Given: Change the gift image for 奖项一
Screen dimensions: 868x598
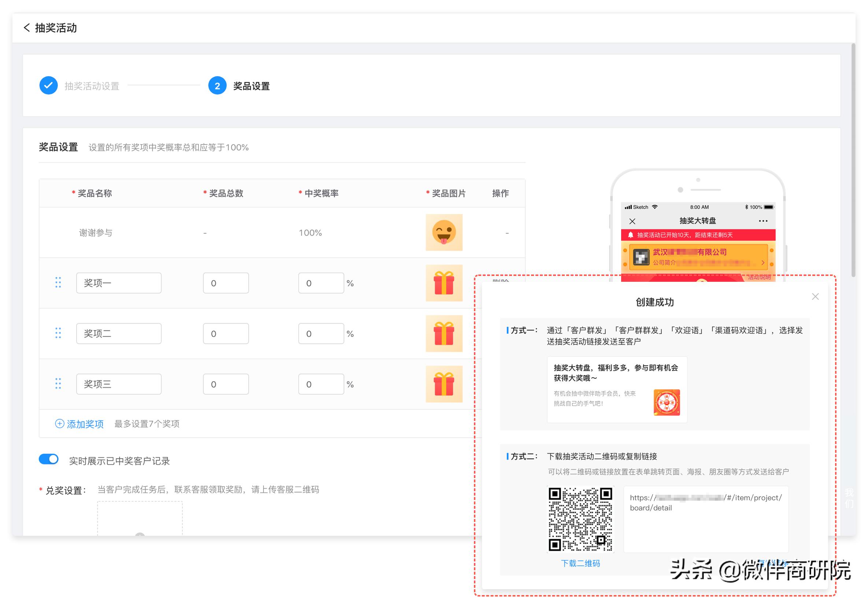Looking at the screenshot, I should (x=444, y=283).
